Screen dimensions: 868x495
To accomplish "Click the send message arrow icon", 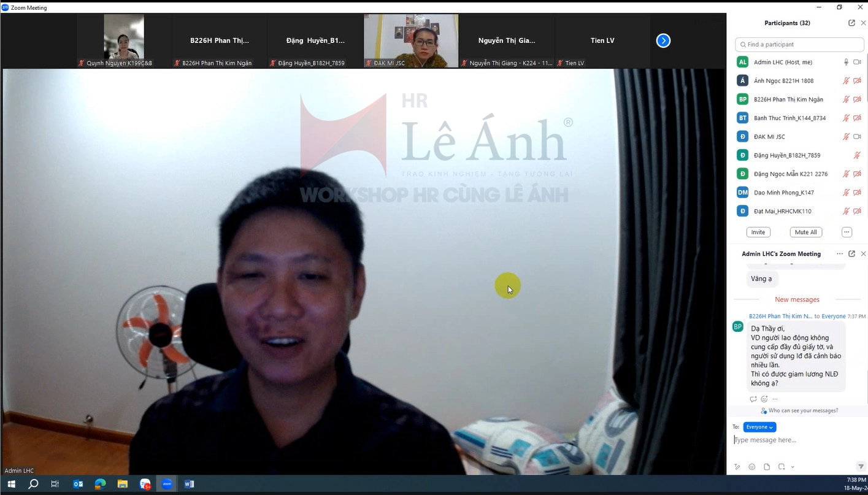I will [x=861, y=467].
